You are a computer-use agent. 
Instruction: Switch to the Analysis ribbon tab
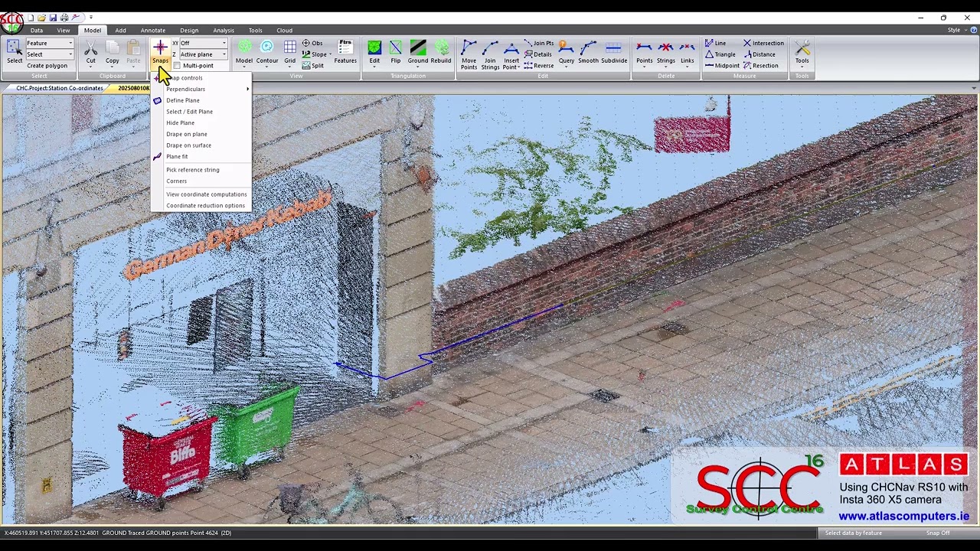click(x=224, y=31)
